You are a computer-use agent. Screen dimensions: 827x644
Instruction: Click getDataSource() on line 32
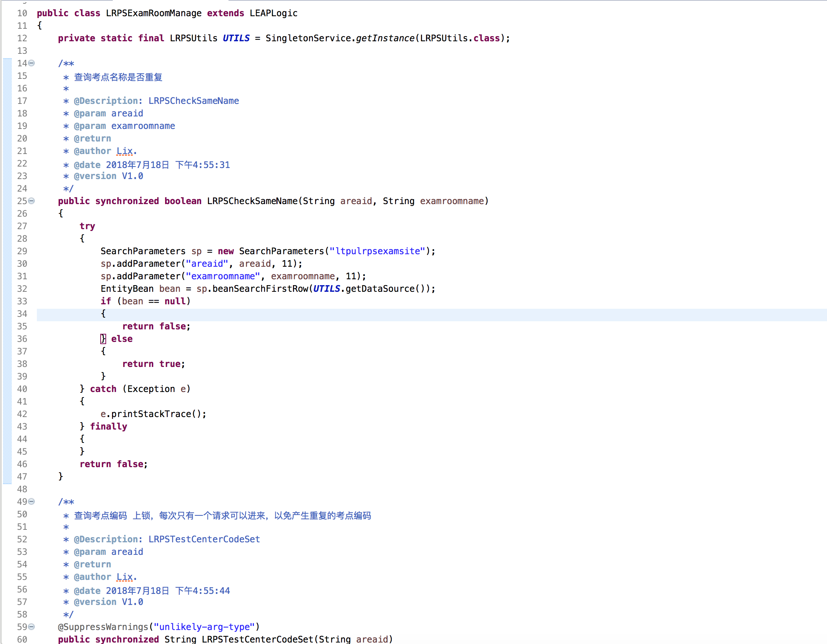tap(385, 288)
